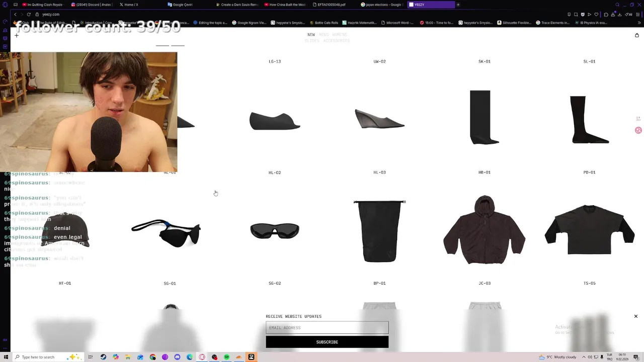
Task: Open the SG-02 black sunglasses product
Action: point(275,231)
